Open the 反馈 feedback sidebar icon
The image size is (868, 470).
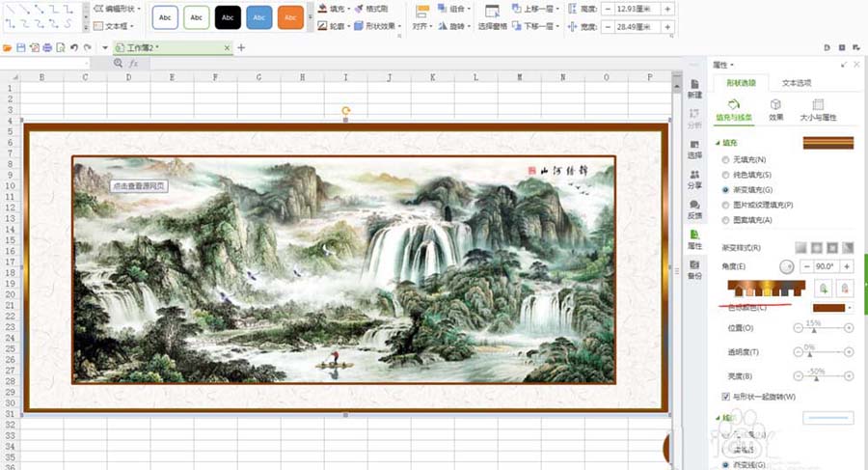point(694,210)
